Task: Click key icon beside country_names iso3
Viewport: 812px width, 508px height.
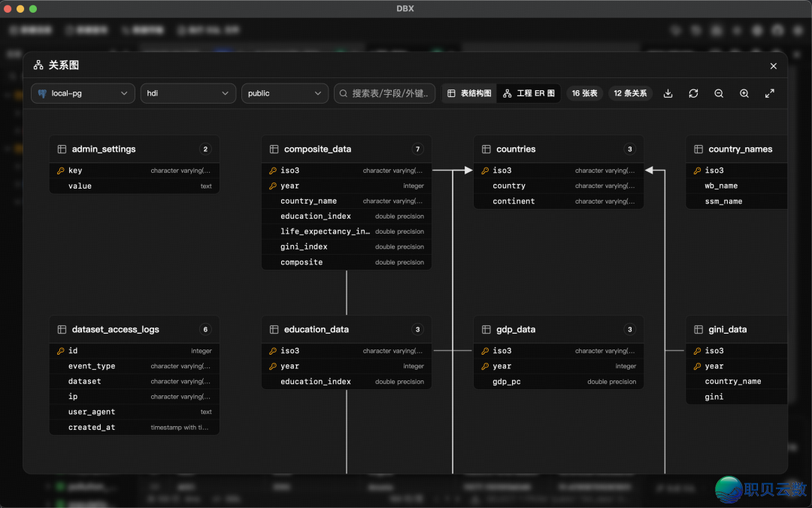Action: [698, 171]
